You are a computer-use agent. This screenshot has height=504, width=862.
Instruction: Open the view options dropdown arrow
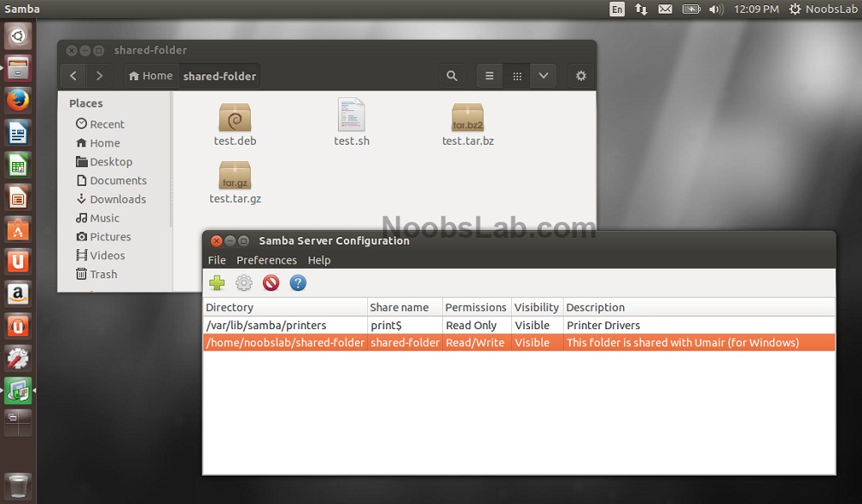coord(543,76)
